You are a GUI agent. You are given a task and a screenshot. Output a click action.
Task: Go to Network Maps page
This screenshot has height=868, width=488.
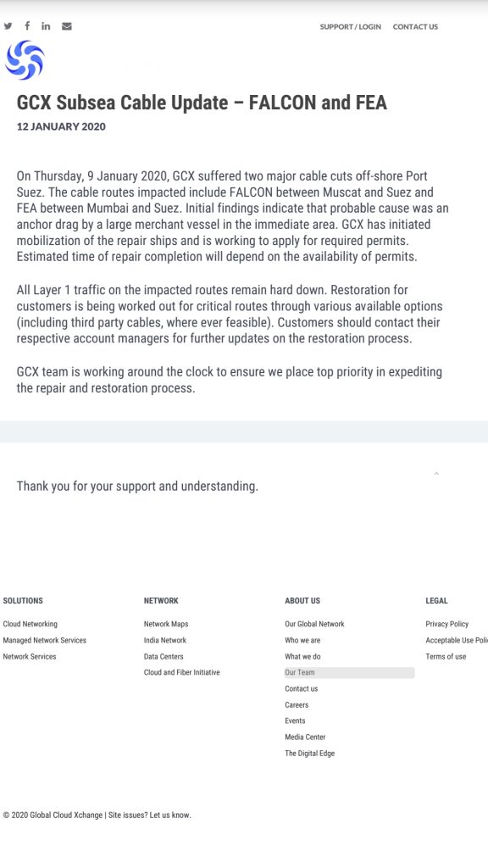[x=166, y=624]
